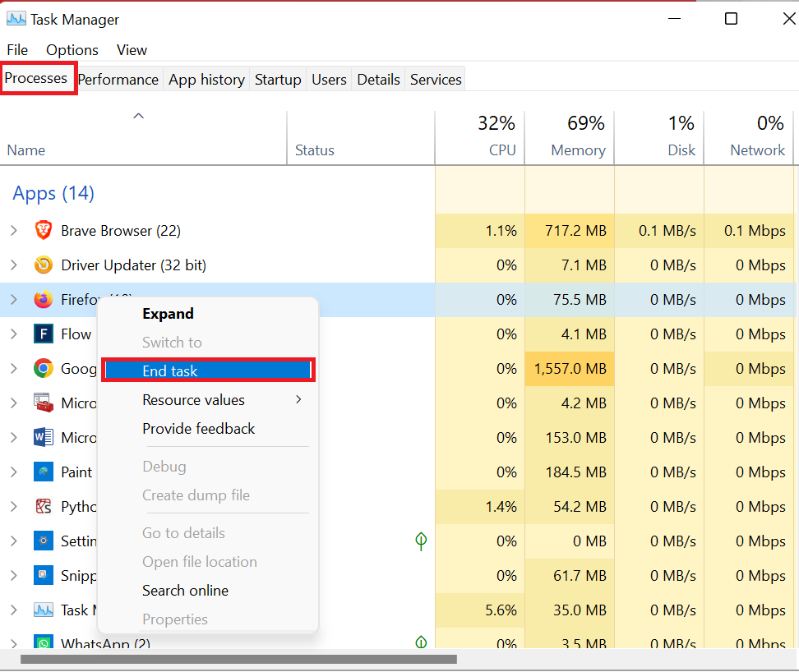The height and width of the screenshot is (672, 799).
Task: Click the Driver Updater icon
Action: (44, 265)
